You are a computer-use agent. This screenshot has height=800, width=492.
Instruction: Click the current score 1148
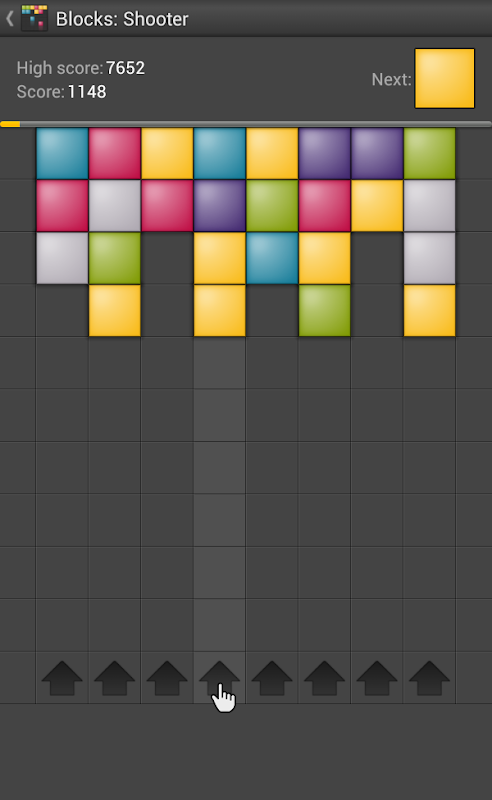pos(87,92)
